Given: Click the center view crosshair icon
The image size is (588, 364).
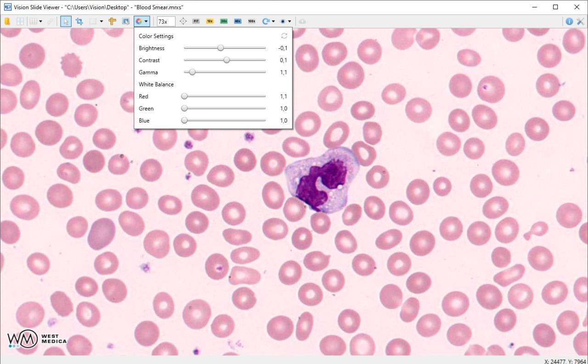Looking at the screenshot, I should pyautogui.click(x=183, y=21).
